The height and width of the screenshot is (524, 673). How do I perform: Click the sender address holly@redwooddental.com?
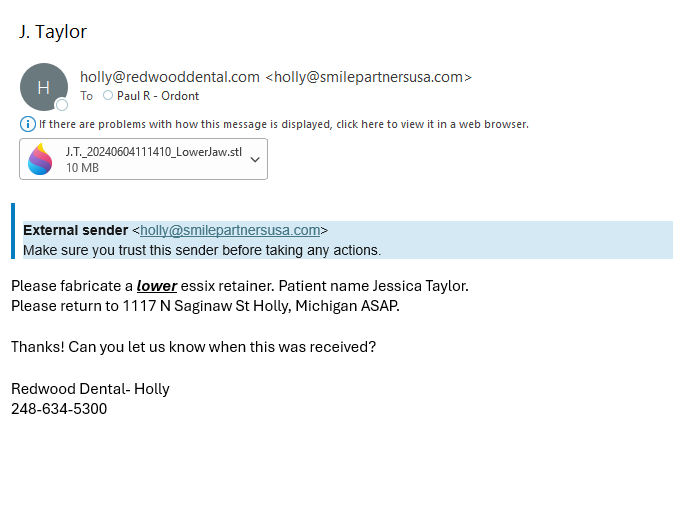tap(170, 77)
